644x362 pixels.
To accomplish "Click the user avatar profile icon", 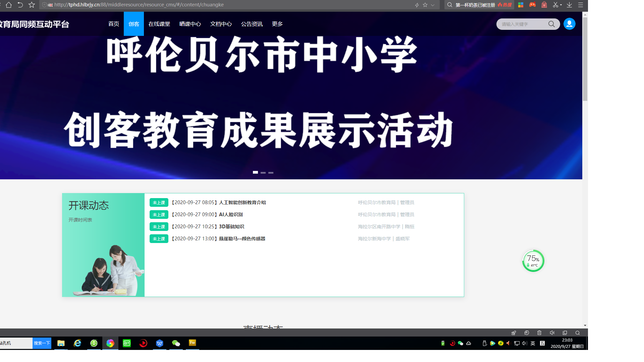I will (x=569, y=24).
